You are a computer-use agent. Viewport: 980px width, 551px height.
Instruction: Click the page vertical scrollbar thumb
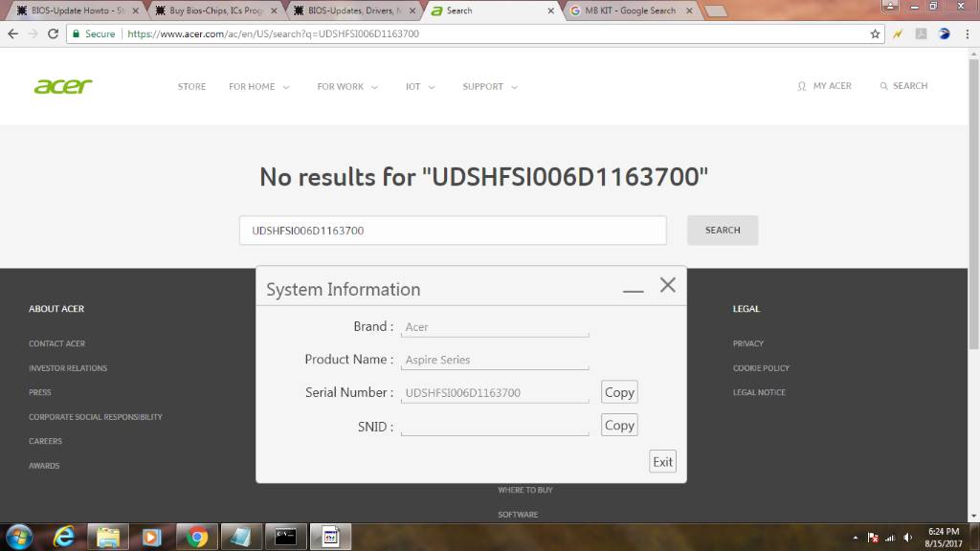point(973,205)
